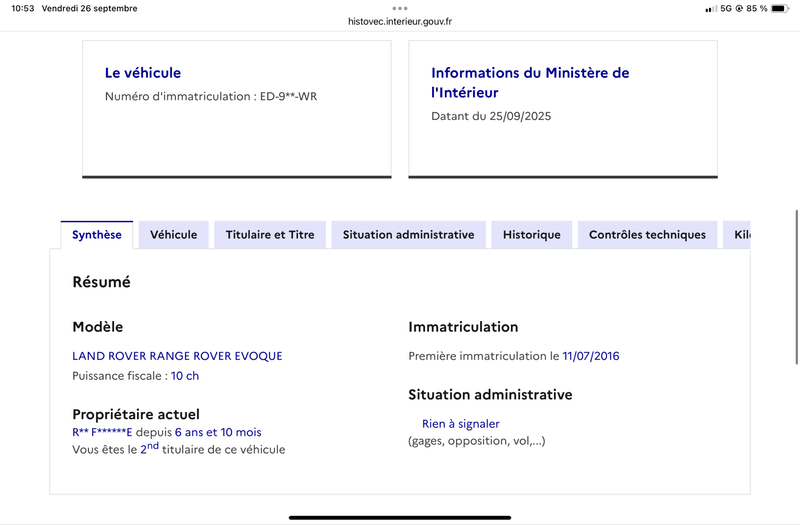
Task: Tap the histovec.interieur.gouv.fr address bar
Action: [400, 21]
